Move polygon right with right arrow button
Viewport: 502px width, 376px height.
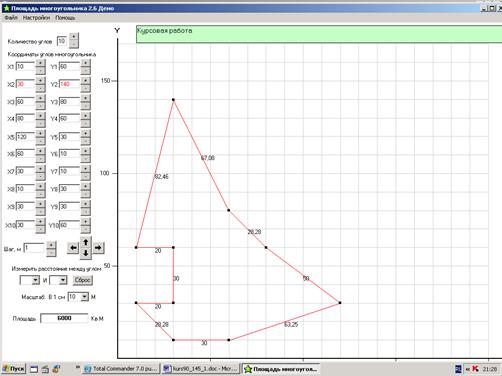[x=98, y=248]
